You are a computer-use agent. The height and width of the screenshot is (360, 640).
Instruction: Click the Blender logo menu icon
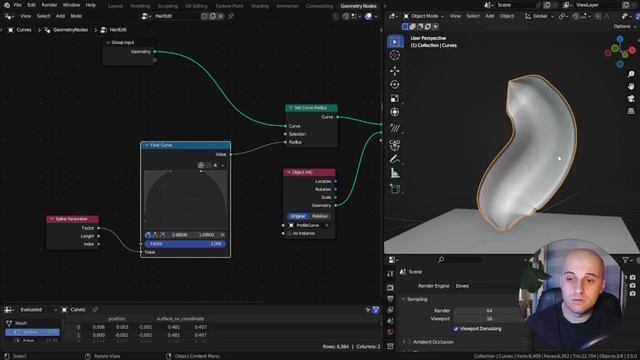(x=7, y=5)
